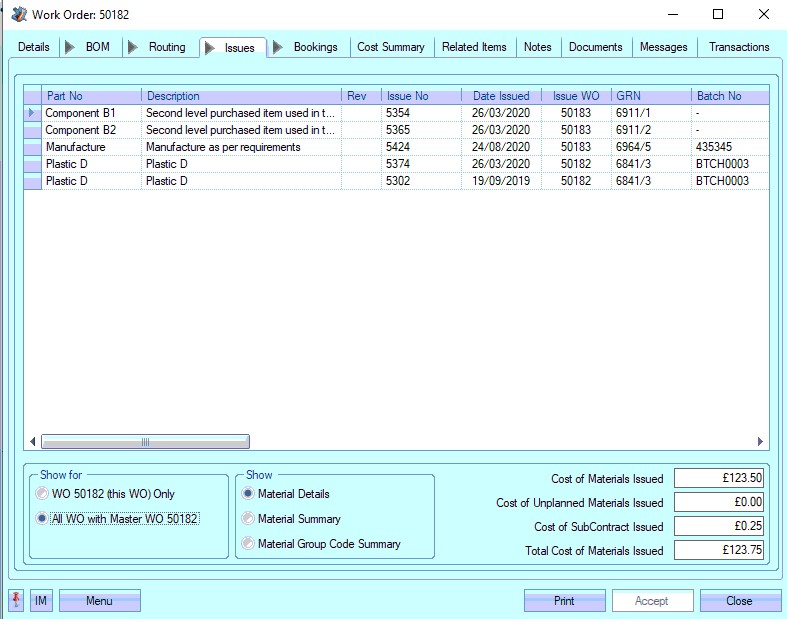Open the Documents tab
Image resolution: width=787 pixels, height=619 pixels.
596,47
